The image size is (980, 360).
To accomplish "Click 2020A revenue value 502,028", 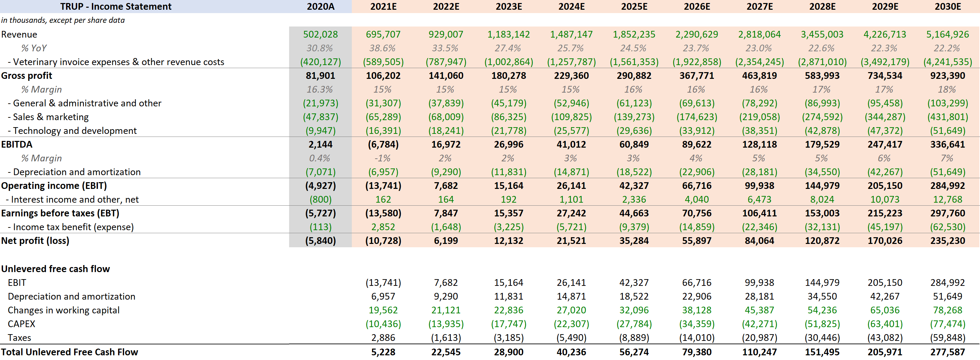I will tap(320, 34).
